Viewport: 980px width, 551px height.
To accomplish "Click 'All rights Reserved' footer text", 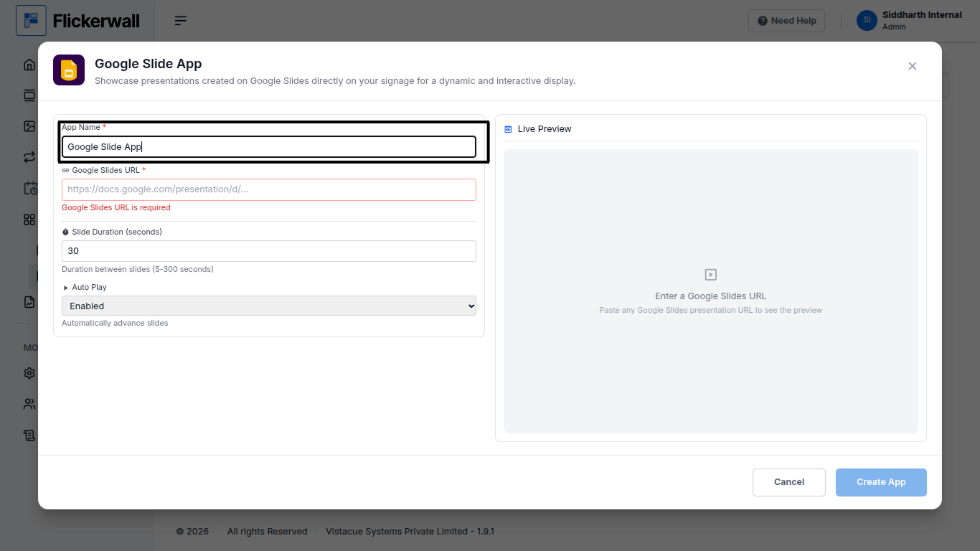I will coord(267,532).
